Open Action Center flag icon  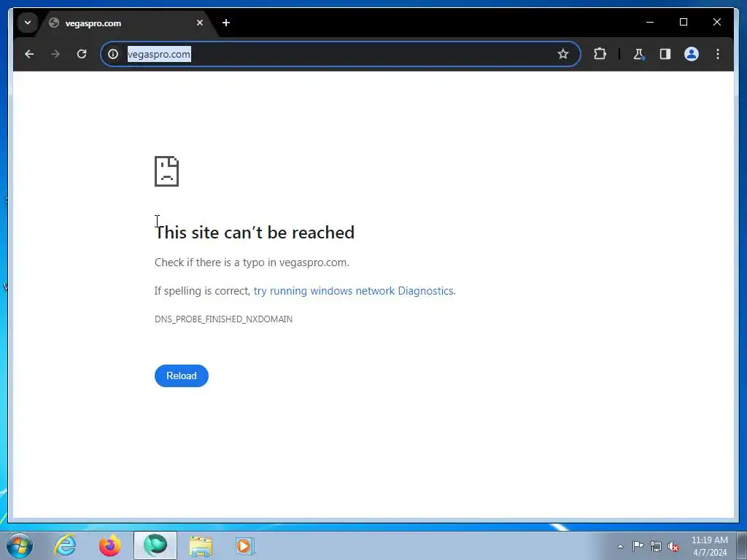click(638, 546)
